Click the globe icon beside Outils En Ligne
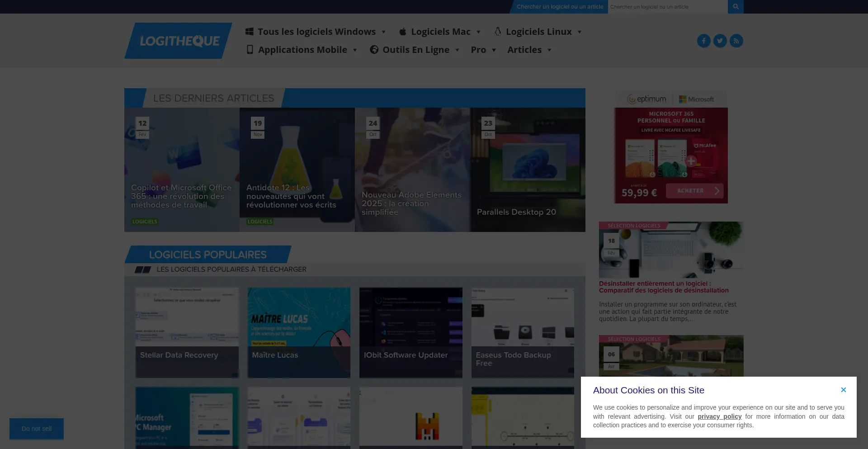Screen dimensions: 868x449 pos(374,50)
